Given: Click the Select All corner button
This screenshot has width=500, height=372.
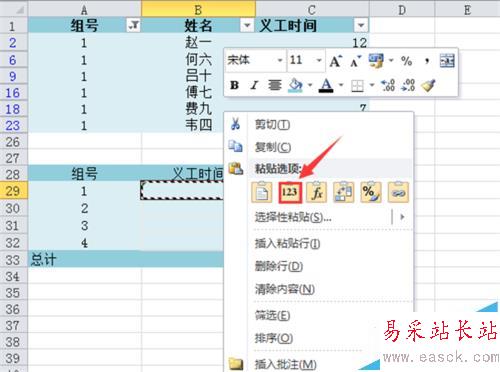Looking at the screenshot, I should click(13, 9).
